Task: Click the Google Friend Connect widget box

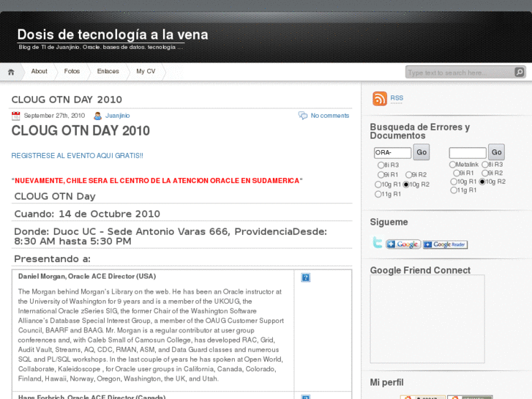Action: coord(427,319)
